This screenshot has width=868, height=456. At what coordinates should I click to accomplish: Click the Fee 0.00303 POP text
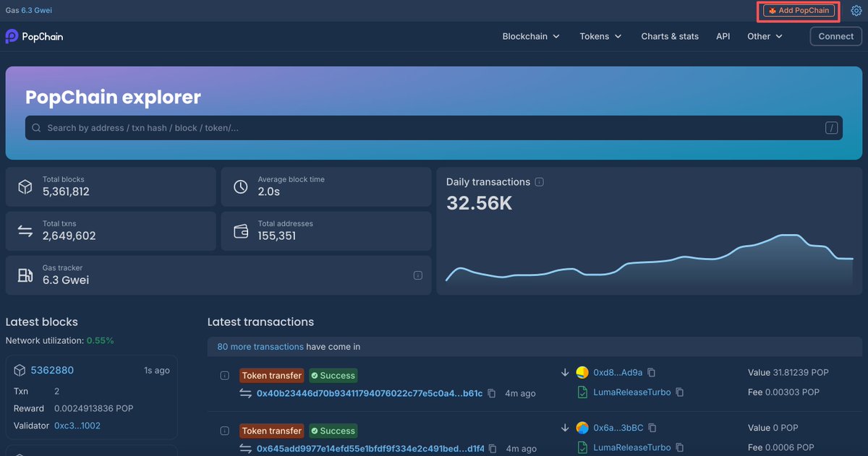click(x=783, y=392)
